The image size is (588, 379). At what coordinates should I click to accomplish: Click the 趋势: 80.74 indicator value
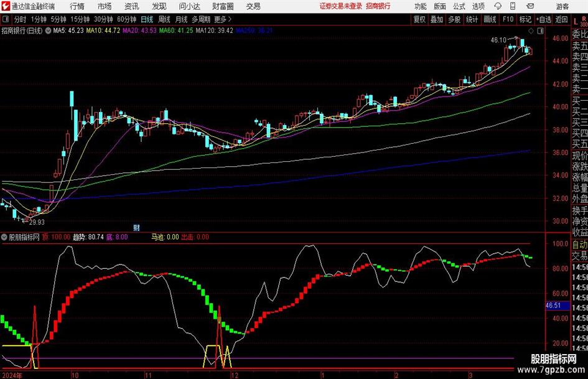[x=88, y=237]
